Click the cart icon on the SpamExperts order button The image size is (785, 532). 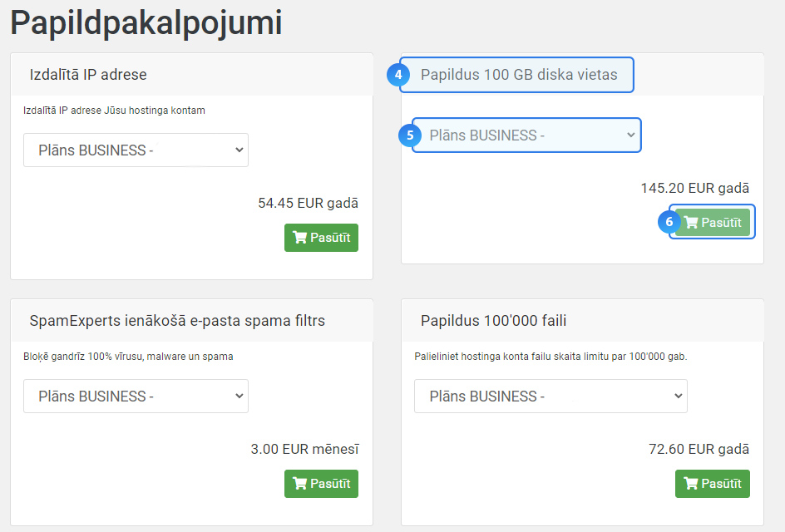300,484
